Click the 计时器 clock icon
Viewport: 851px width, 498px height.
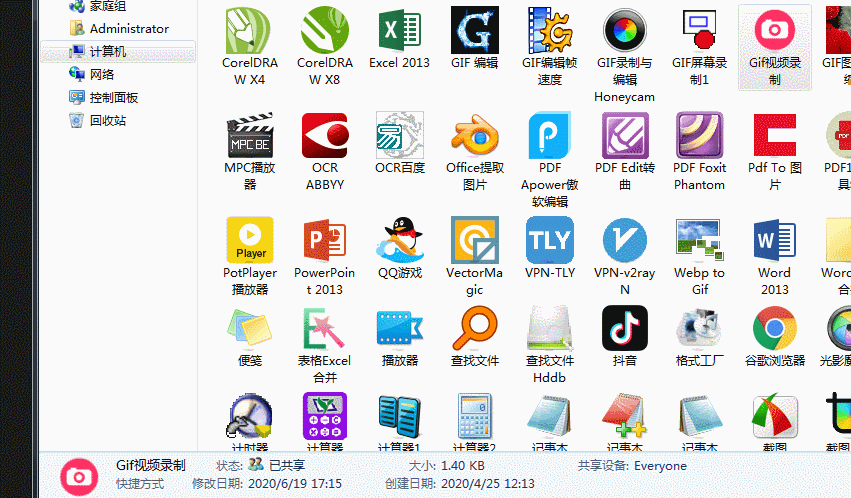pos(250,417)
